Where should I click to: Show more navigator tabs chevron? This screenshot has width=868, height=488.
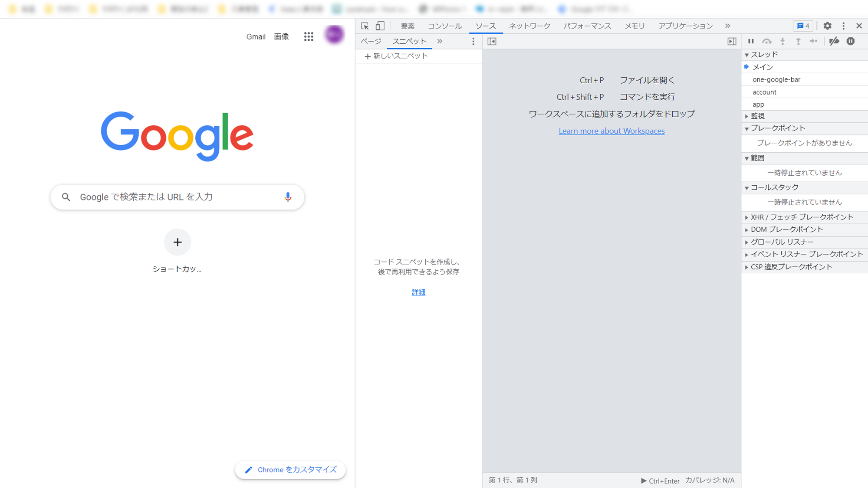tap(440, 41)
